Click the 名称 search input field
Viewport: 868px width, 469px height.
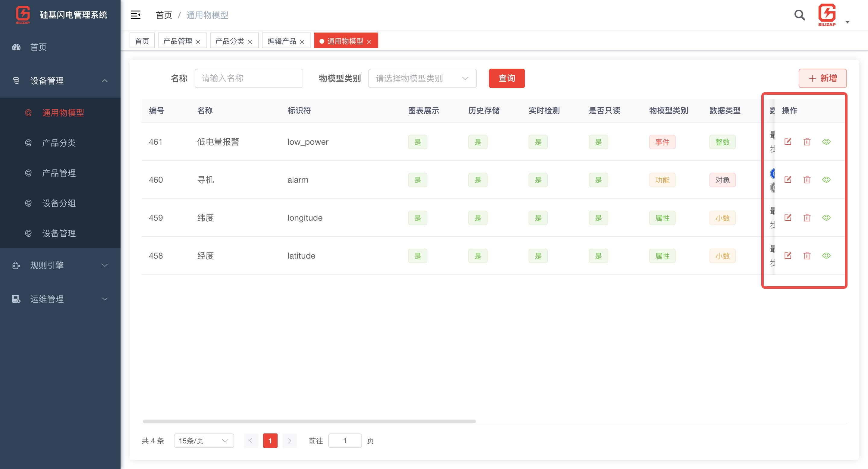pyautogui.click(x=249, y=78)
